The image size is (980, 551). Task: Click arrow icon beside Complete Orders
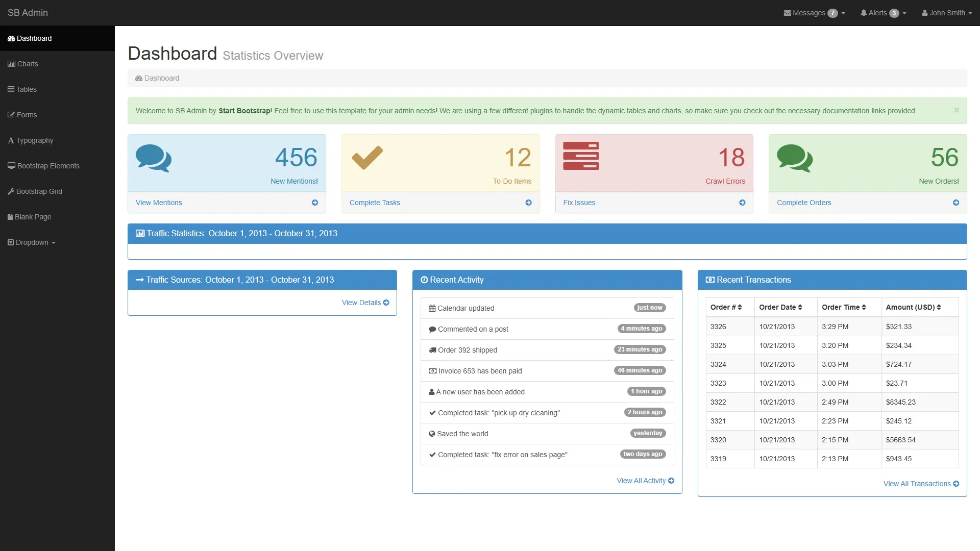pos(956,203)
